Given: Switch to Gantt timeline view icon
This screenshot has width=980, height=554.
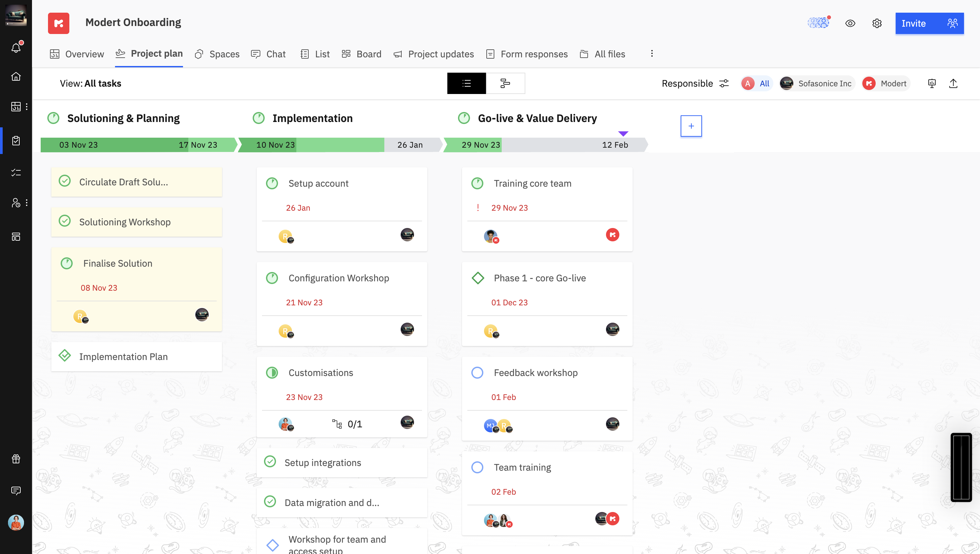Looking at the screenshot, I should 505,83.
